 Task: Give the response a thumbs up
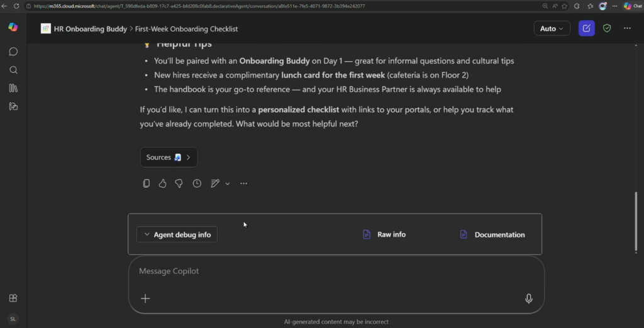coord(162,183)
